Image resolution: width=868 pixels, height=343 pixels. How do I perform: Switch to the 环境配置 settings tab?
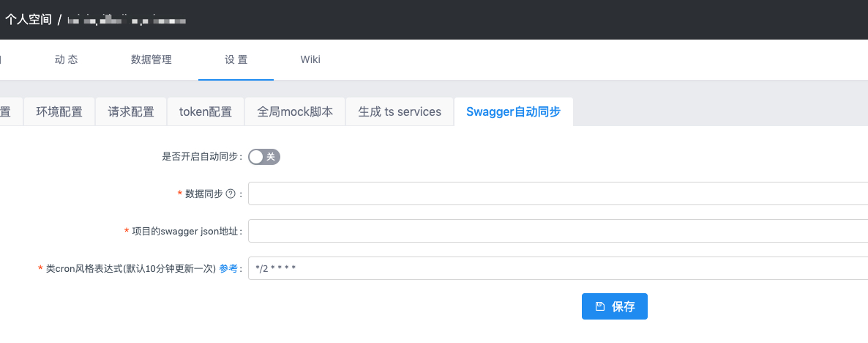[x=59, y=112]
